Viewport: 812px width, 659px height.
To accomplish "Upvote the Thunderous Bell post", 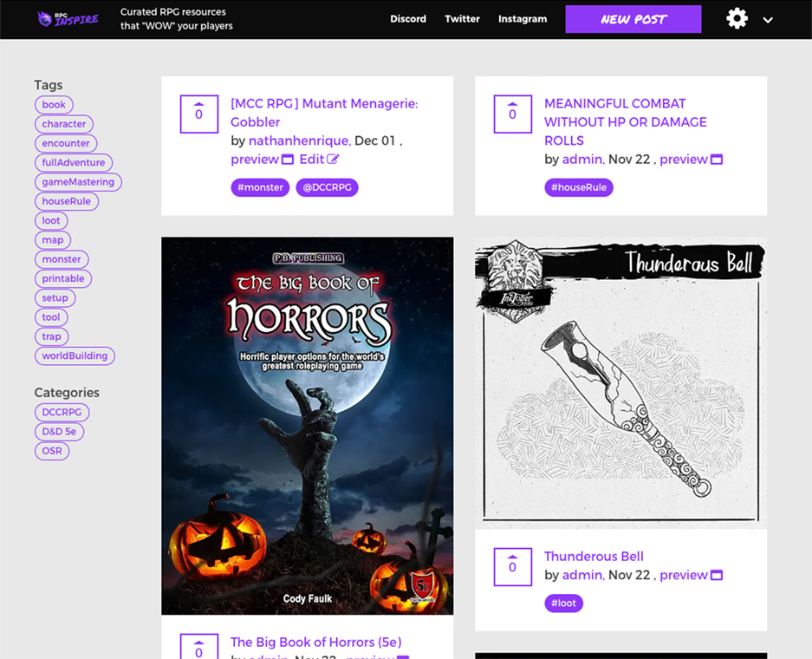I will pyautogui.click(x=513, y=567).
